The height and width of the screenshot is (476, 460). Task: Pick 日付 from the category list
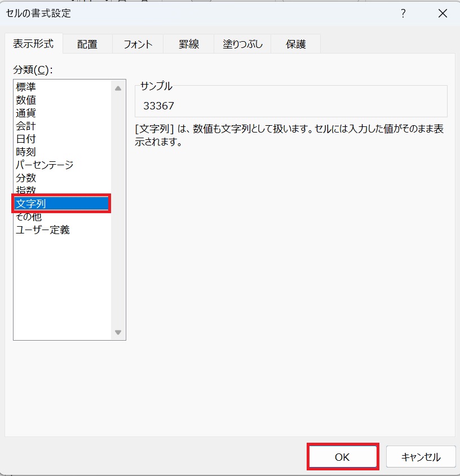[63, 139]
